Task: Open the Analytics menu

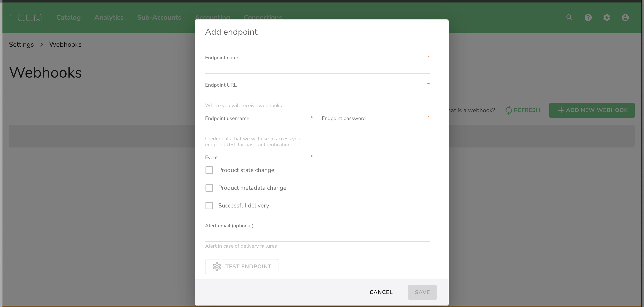Action: (109, 18)
